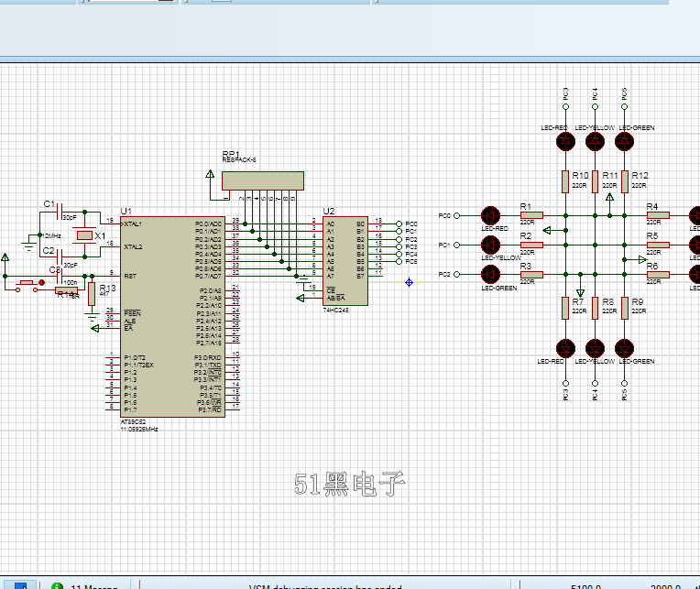Image resolution: width=700 pixels, height=589 pixels.
Task: Click PC5 terminal on U2 output B5
Action: 399,261
